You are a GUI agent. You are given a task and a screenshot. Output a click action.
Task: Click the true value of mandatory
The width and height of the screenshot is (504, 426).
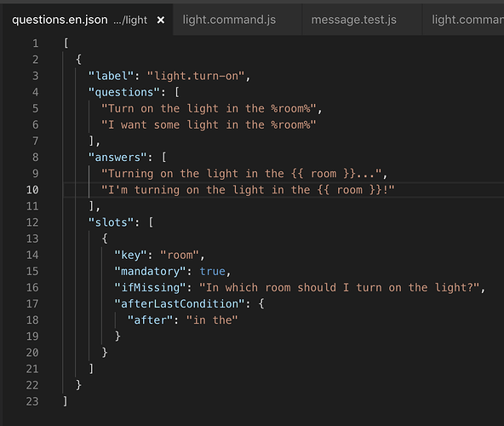(213, 271)
